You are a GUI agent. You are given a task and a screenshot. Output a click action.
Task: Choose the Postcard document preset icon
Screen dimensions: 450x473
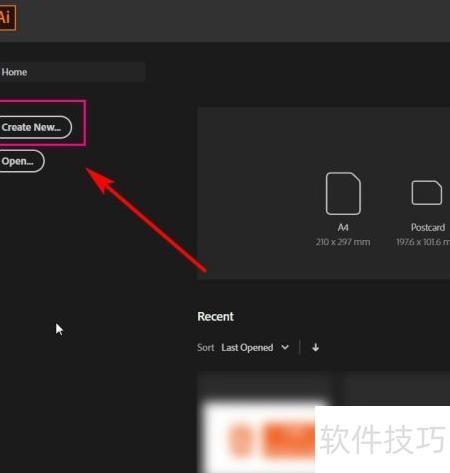tap(427, 193)
